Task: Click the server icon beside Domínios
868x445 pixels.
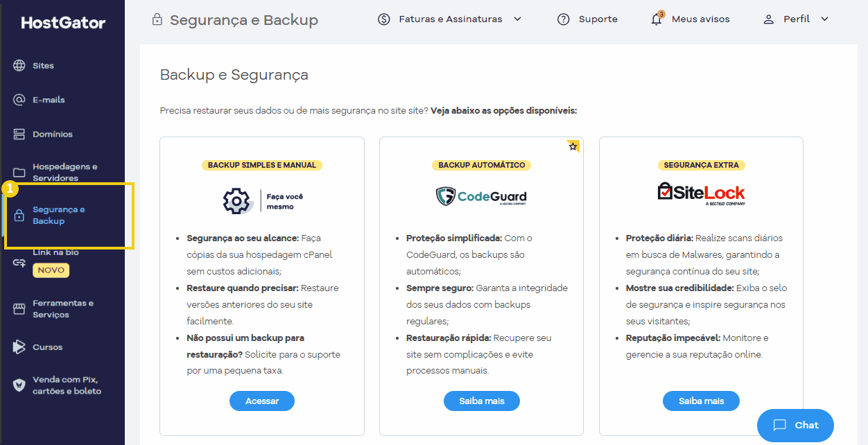Action: tap(19, 134)
